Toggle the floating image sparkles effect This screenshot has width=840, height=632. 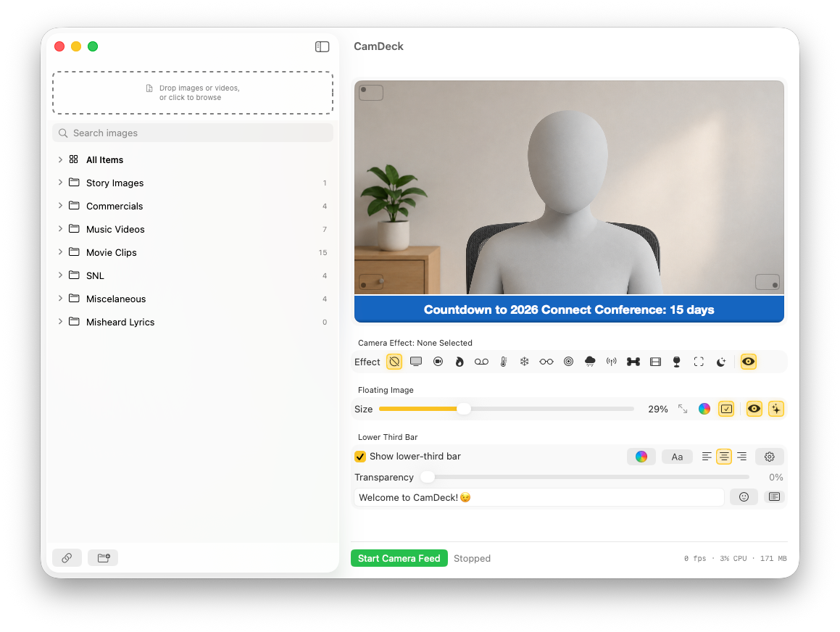776,409
